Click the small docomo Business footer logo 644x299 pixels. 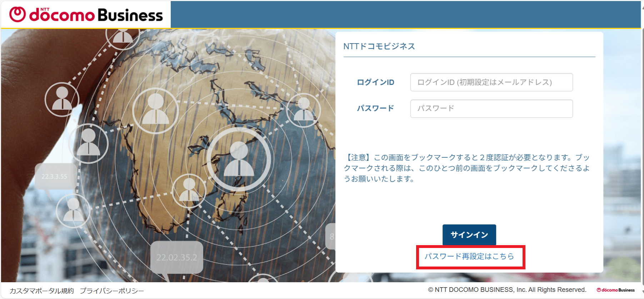615,290
